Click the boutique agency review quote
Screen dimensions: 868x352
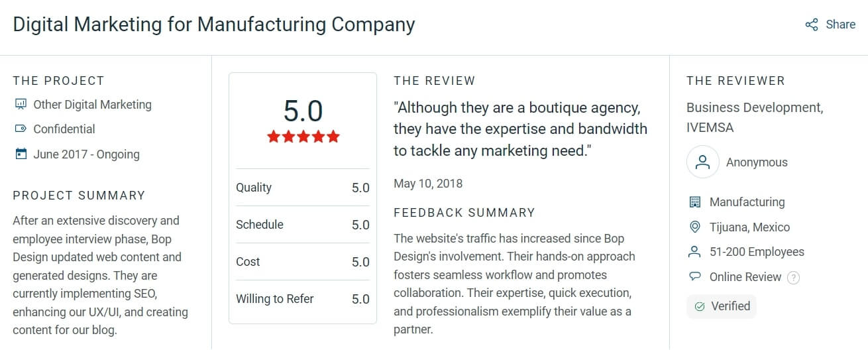click(520, 129)
